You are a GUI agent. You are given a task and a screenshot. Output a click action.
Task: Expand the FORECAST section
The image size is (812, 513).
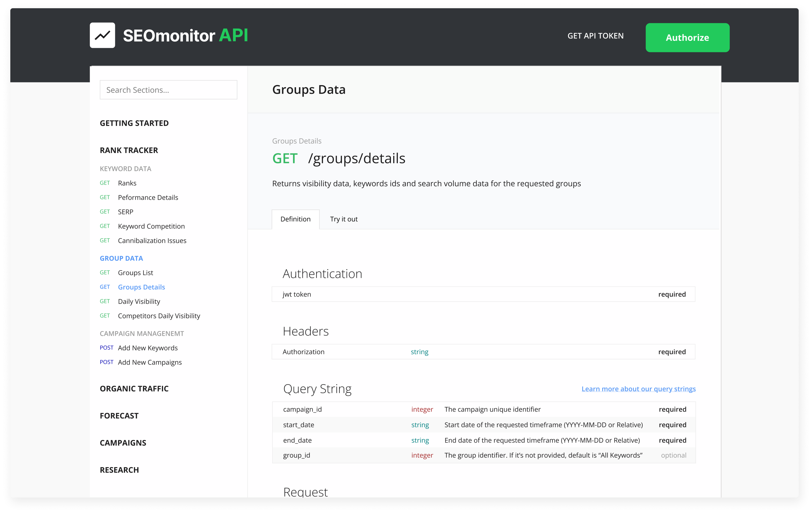119,416
